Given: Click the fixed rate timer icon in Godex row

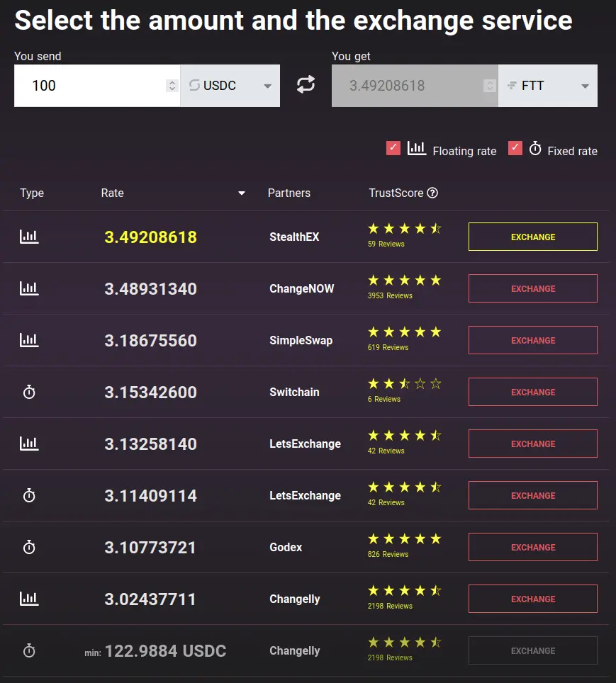Looking at the screenshot, I should (29, 547).
